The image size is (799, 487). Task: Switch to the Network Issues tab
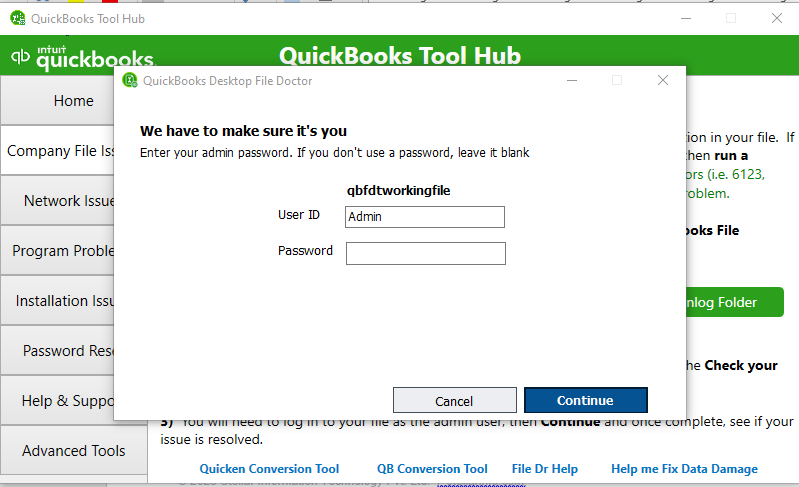58,201
